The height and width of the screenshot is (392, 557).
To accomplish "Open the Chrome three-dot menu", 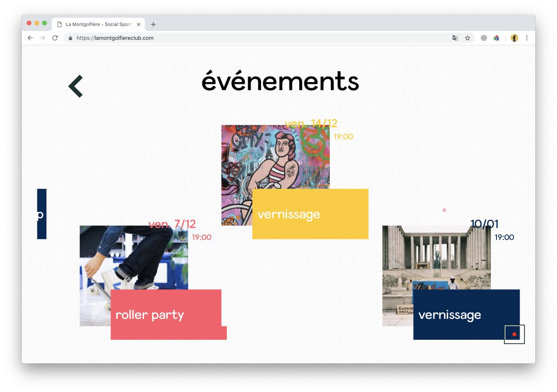I will 527,38.
